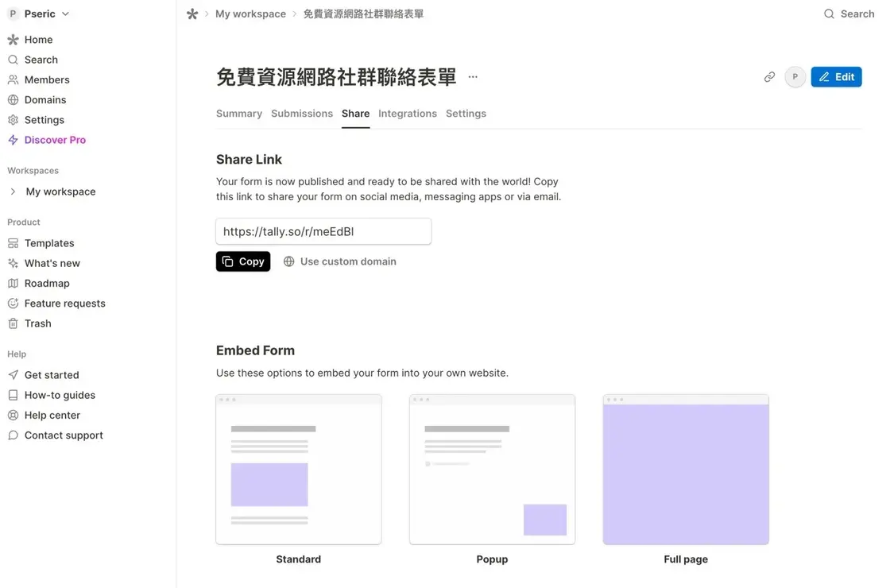Click the Share Link heading
This screenshot has width=890, height=588.
(x=249, y=160)
